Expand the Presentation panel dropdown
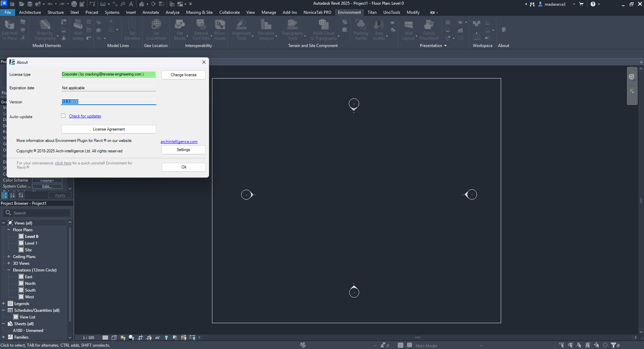 pyautogui.click(x=445, y=46)
